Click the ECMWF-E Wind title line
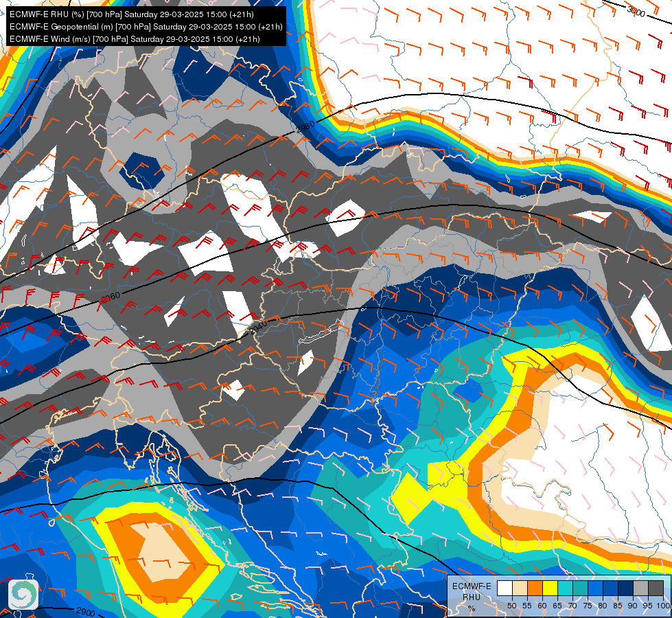 pos(135,39)
